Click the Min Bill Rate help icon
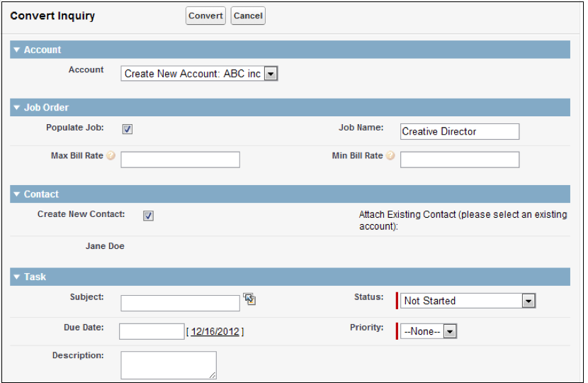Screen dimensions: 588x383 coord(390,156)
